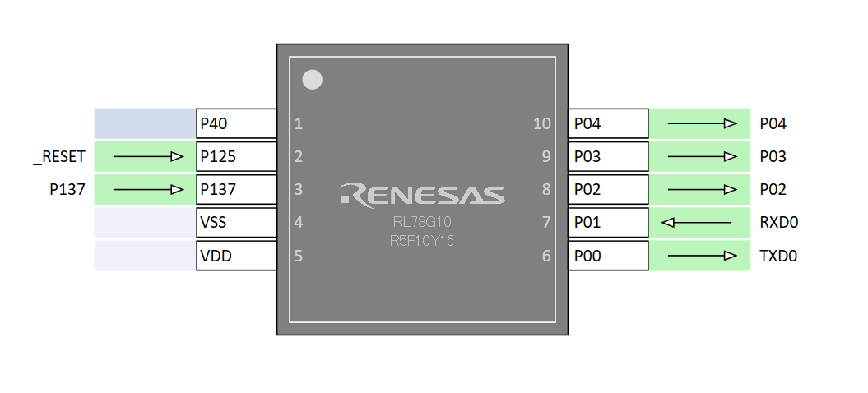This screenshot has width=868, height=393.
Task: Click pin number 4 on the chip
Action: pos(299,223)
